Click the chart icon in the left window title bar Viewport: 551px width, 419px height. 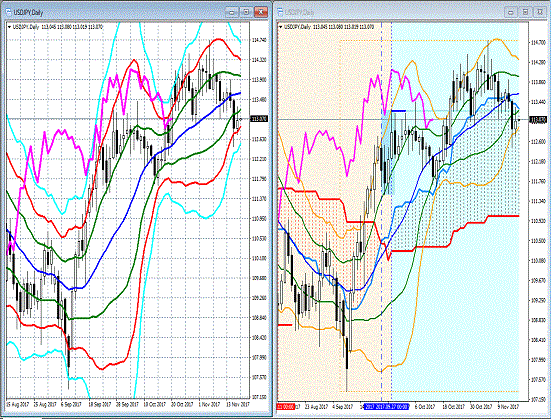pos(8,12)
